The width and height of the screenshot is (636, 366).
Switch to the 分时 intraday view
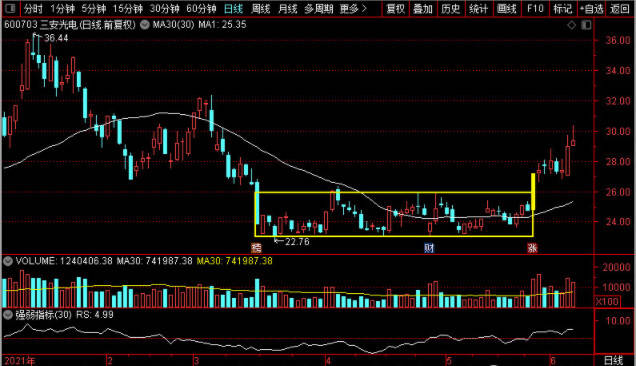click(x=33, y=9)
